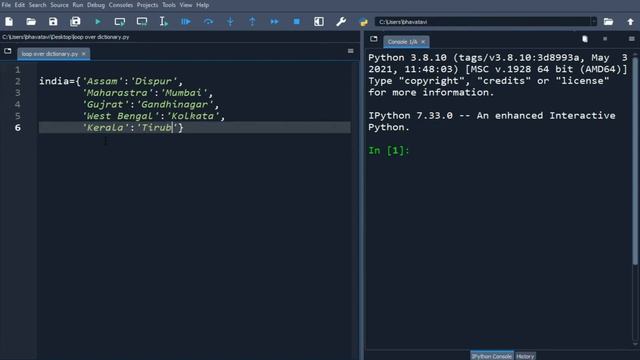Open the Projects menu
Viewport: 640px width, 360px height.
147,5
